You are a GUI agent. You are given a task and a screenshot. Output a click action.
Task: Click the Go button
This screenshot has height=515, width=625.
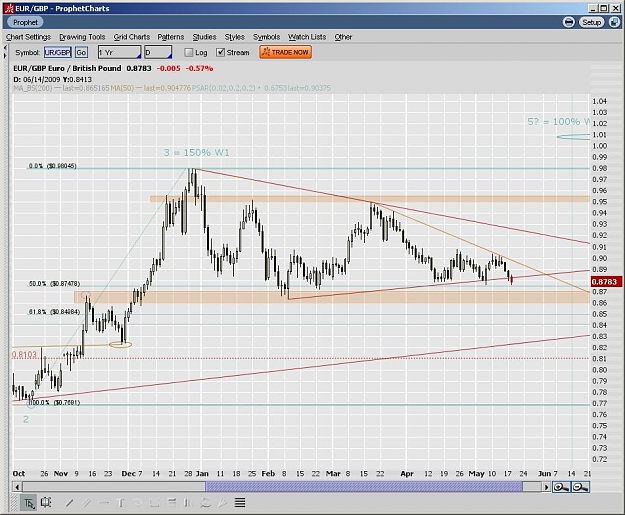81,52
